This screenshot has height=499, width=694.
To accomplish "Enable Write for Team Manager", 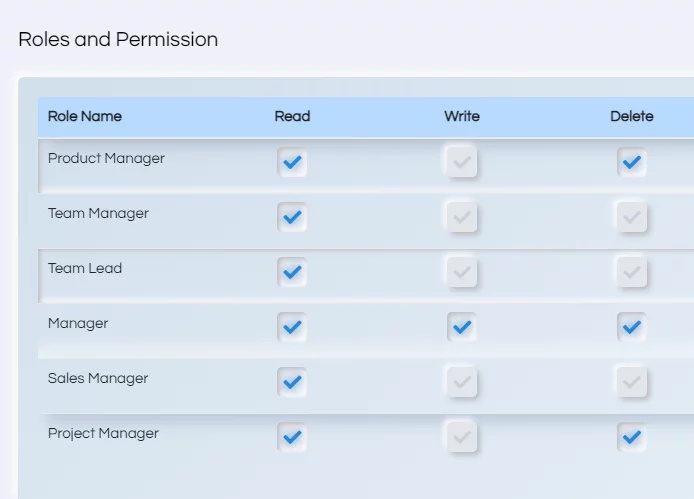I will (462, 217).
